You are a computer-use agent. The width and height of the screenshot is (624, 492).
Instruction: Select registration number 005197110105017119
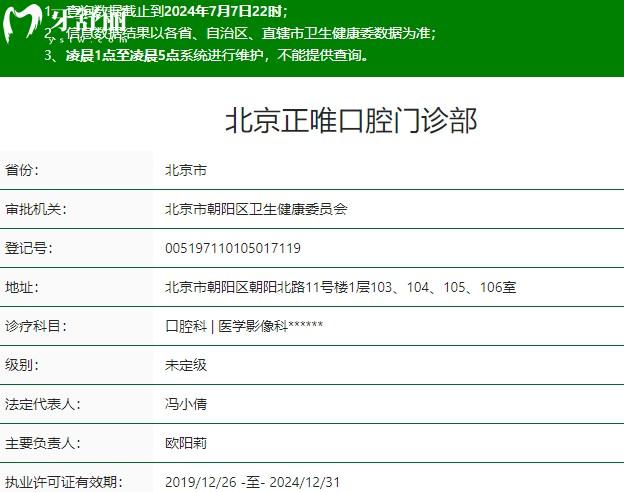(x=233, y=248)
